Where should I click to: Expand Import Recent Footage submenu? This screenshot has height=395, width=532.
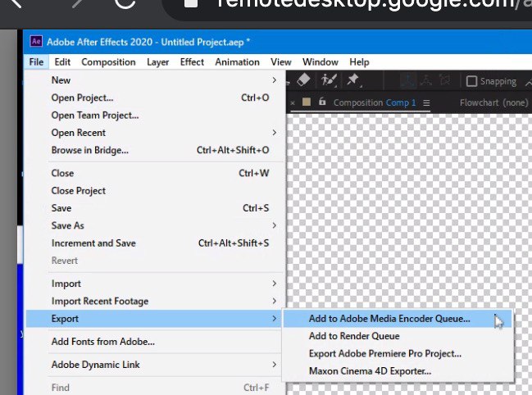[154, 301]
